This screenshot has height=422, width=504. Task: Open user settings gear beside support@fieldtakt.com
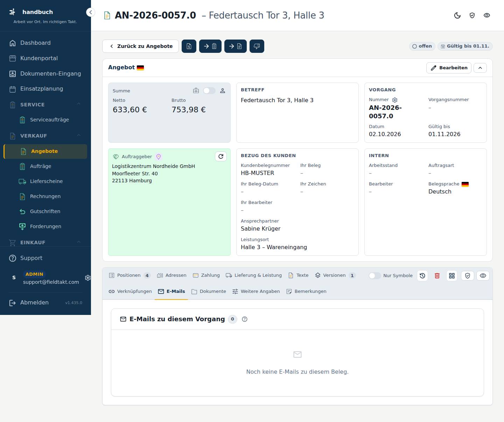88,277
